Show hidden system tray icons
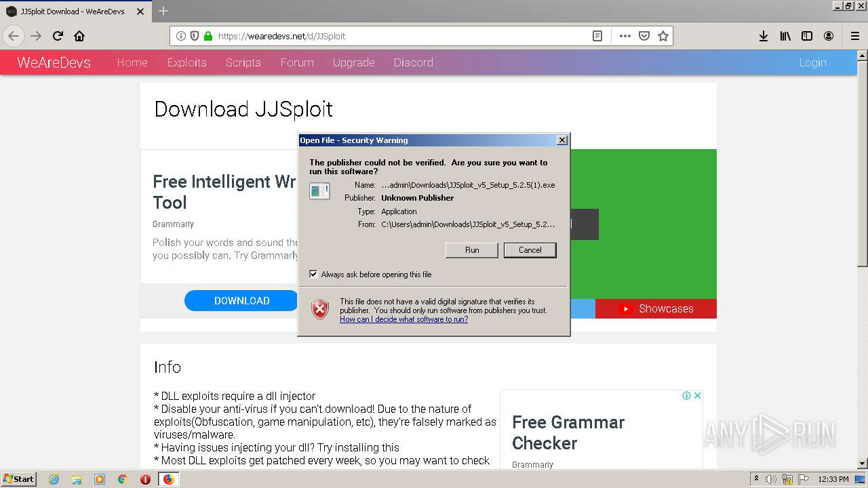The width and height of the screenshot is (868, 488). [756, 479]
